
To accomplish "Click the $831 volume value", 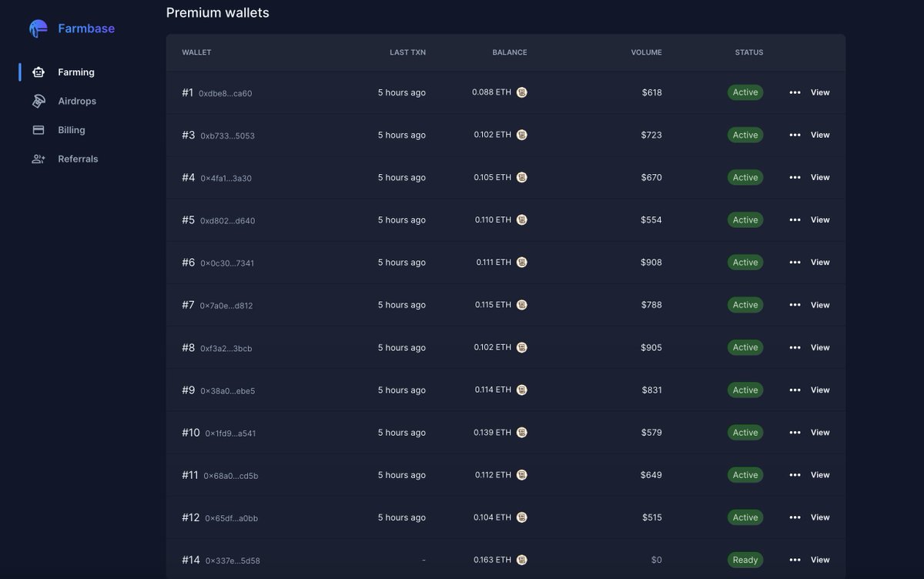I will point(651,390).
